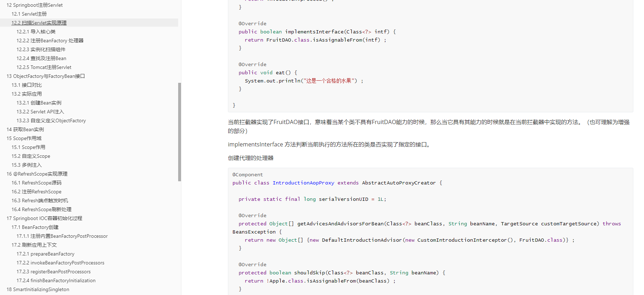Click the public void eat() line

pos(268,73)
